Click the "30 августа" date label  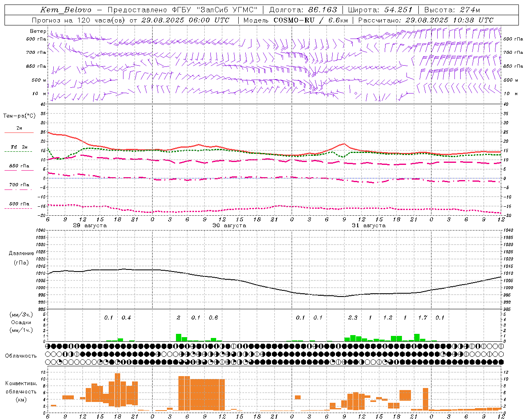point(229,226)
